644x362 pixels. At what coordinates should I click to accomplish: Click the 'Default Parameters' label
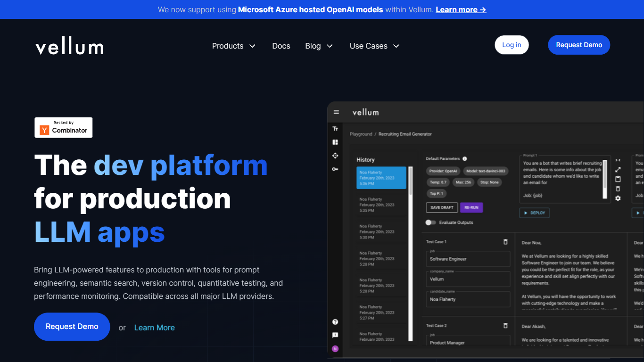443,159
